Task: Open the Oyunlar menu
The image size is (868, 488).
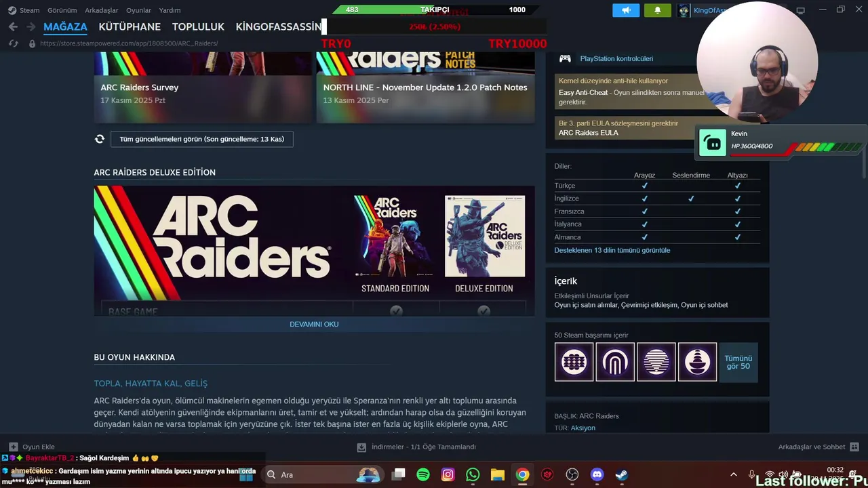Action: (x=138, y=10)
